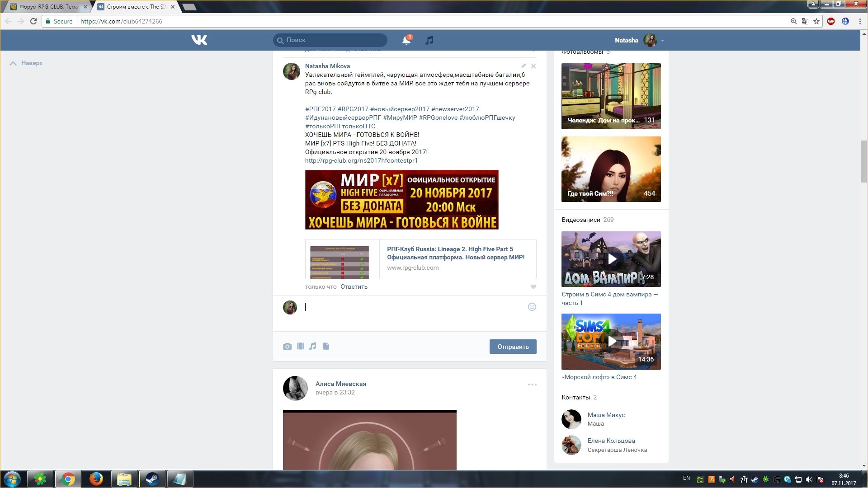Play the Sims 4 Loft Морской video

[x=611, y=342]
